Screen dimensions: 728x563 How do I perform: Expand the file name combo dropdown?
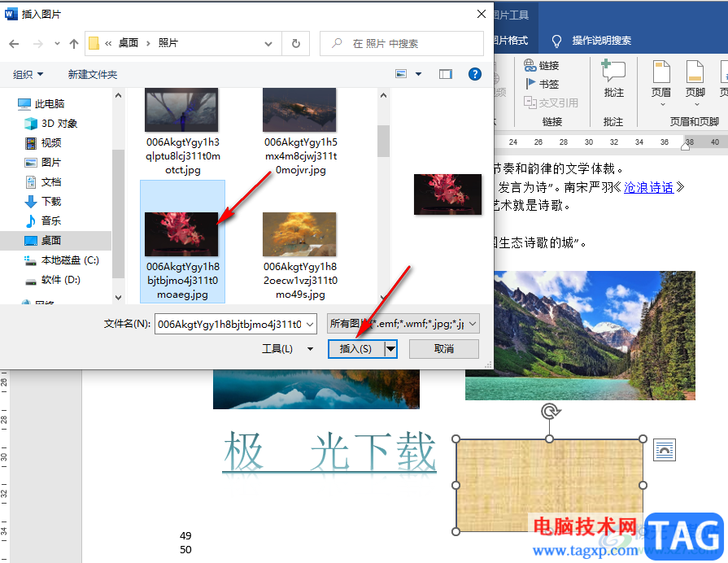[310, 324]
